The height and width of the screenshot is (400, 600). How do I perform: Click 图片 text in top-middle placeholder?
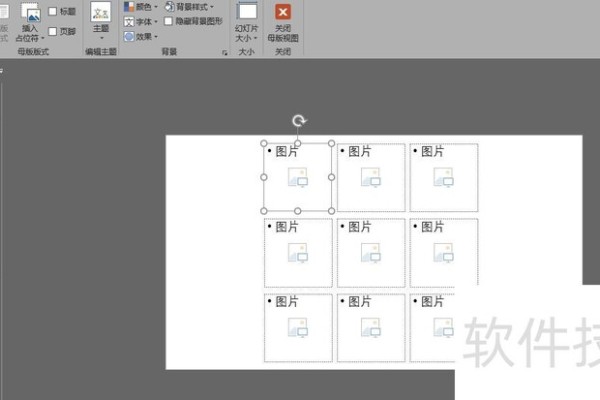pyautogui.click(x=360, y=152)
